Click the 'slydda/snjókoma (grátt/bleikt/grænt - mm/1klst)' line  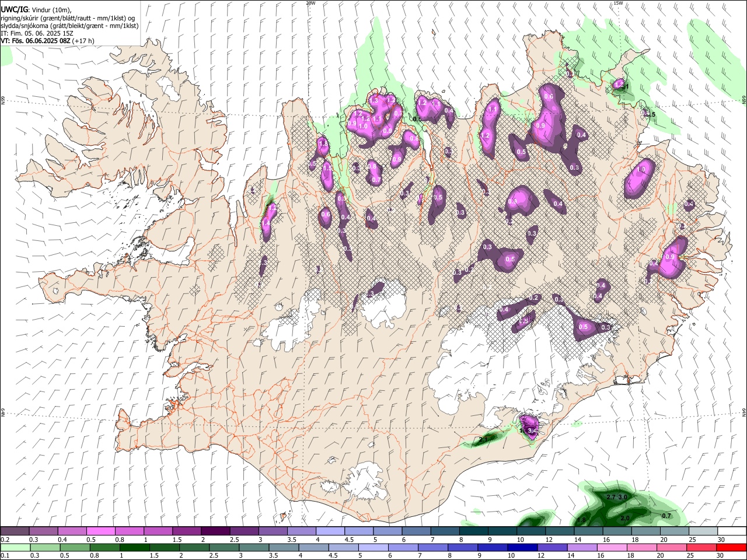pos(69,26)
